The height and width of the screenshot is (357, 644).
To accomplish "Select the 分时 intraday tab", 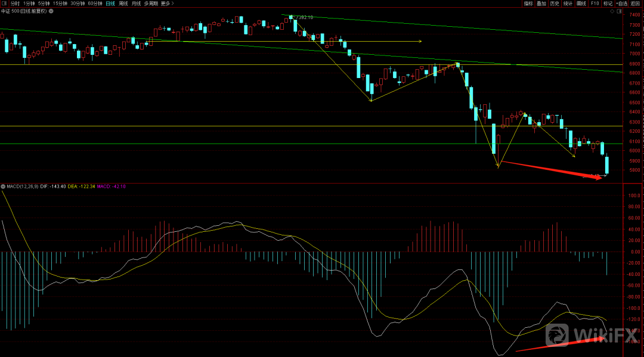I will pos(15,4).
